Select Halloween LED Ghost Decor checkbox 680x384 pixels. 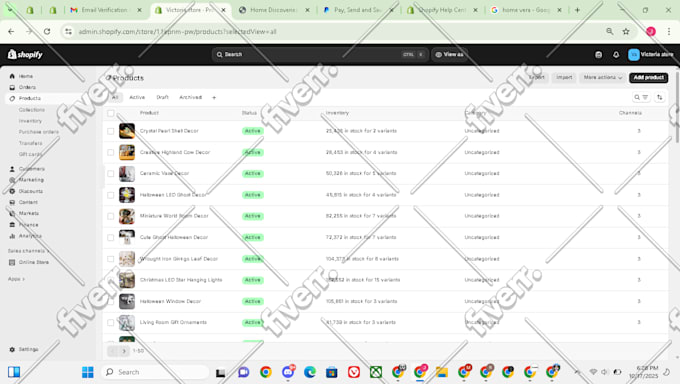click(111, 195)
